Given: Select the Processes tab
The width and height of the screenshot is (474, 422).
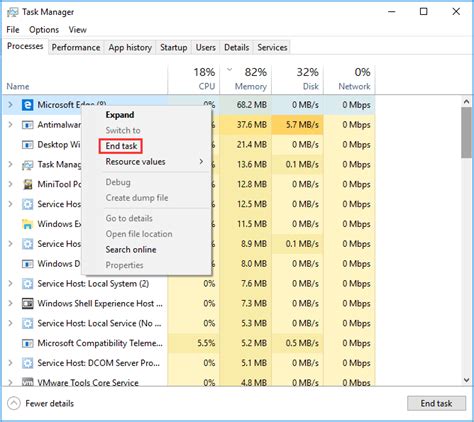Looking at the screenshot, I should 25,46.
